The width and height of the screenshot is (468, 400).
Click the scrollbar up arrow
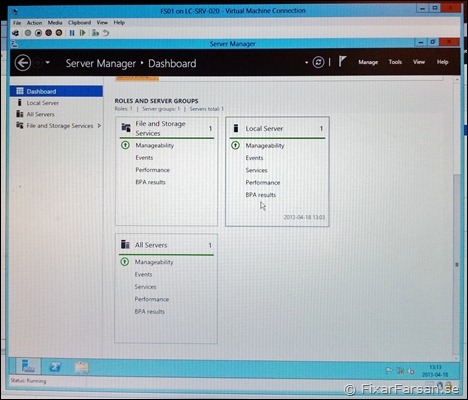pyautogui.click(x=457, y=80)
